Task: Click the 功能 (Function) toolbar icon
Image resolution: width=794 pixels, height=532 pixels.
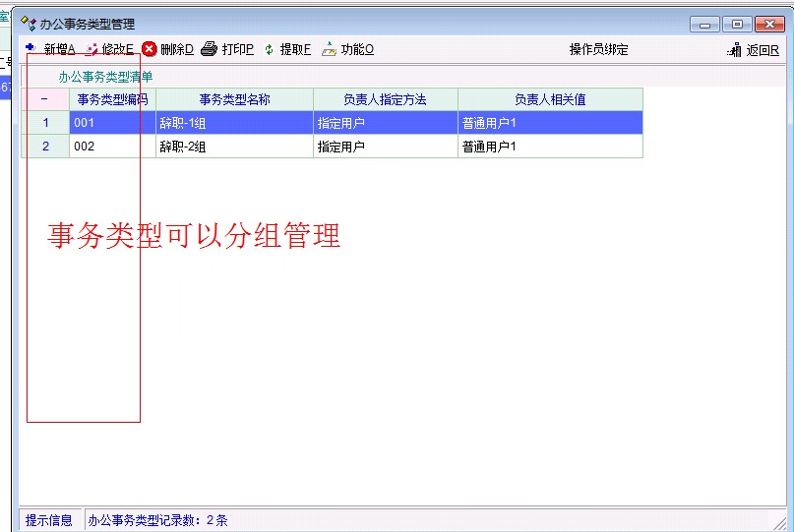Action: click(x=329, y=49)
